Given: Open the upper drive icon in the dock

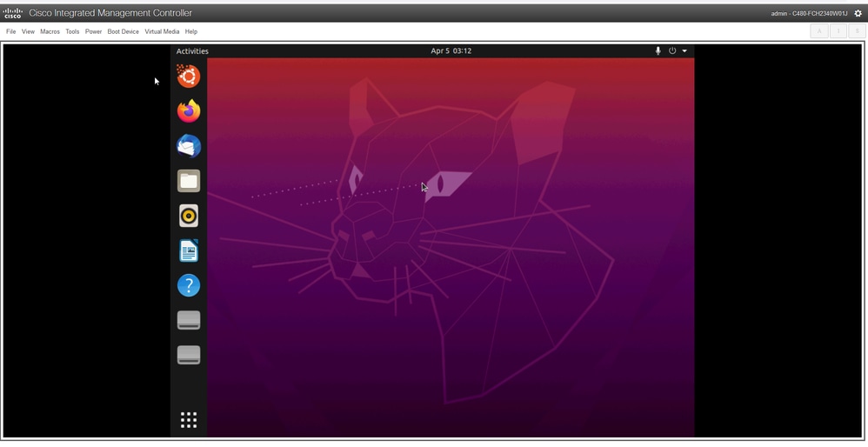Looking at the screenshot, I should (188, 320).
